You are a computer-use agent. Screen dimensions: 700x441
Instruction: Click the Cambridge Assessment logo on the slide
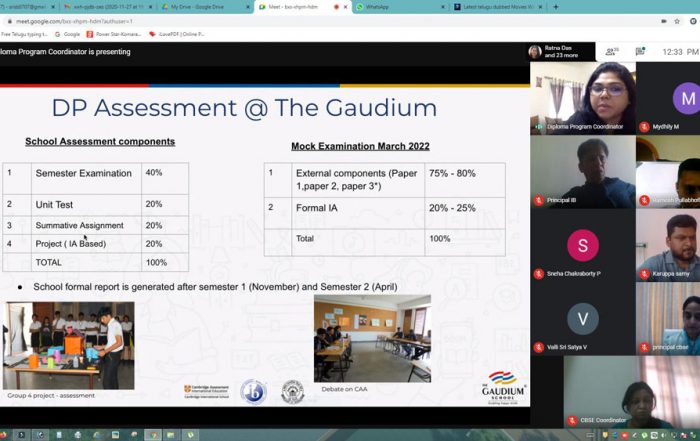[206, 391]
